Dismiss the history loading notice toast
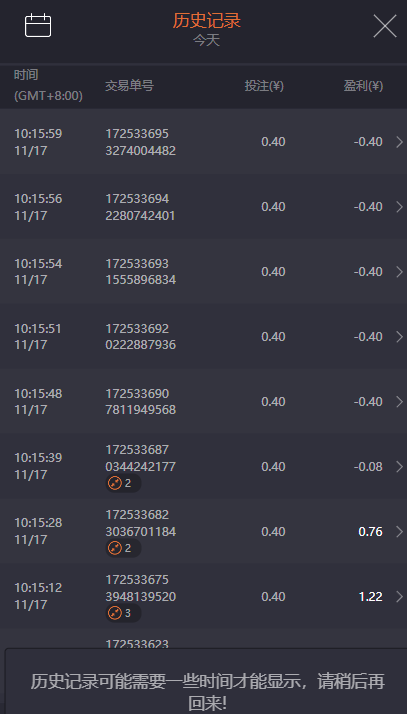Image resolution: width=407 pixels, height=714 pixels. 208,681
